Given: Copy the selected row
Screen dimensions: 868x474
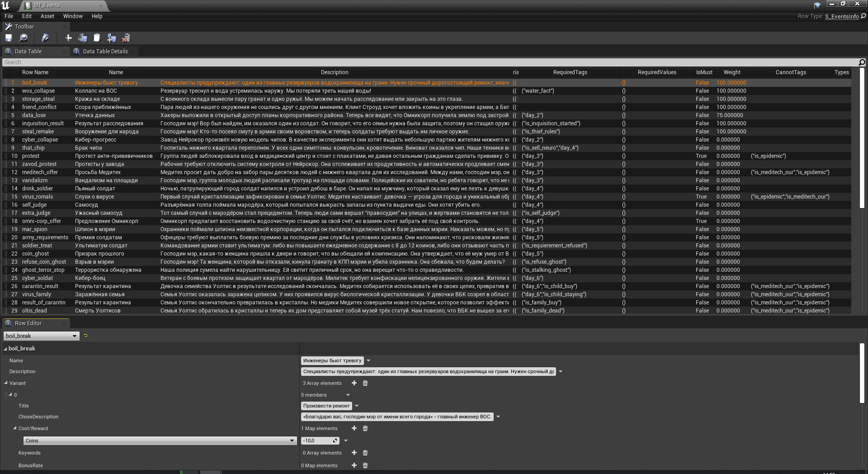Looking at the screenshot, I should click(83, 38).
